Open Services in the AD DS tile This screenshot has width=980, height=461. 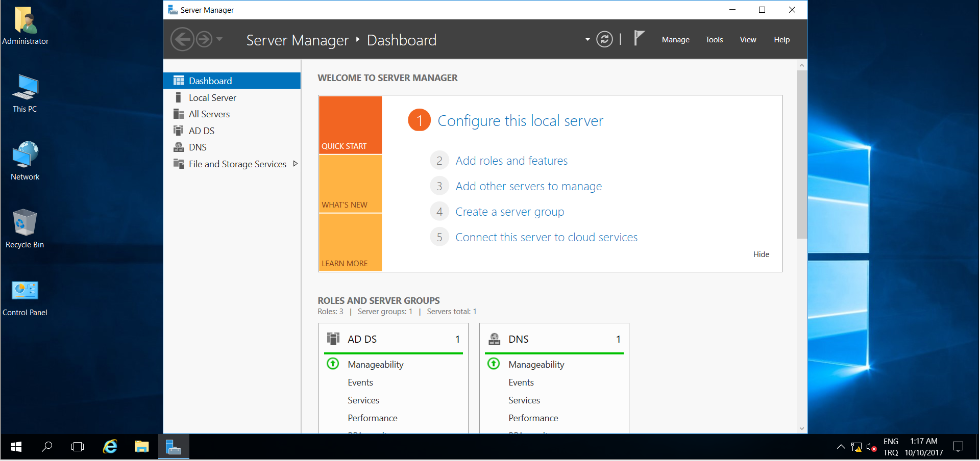pyautogui.click(x=363, y=400)
